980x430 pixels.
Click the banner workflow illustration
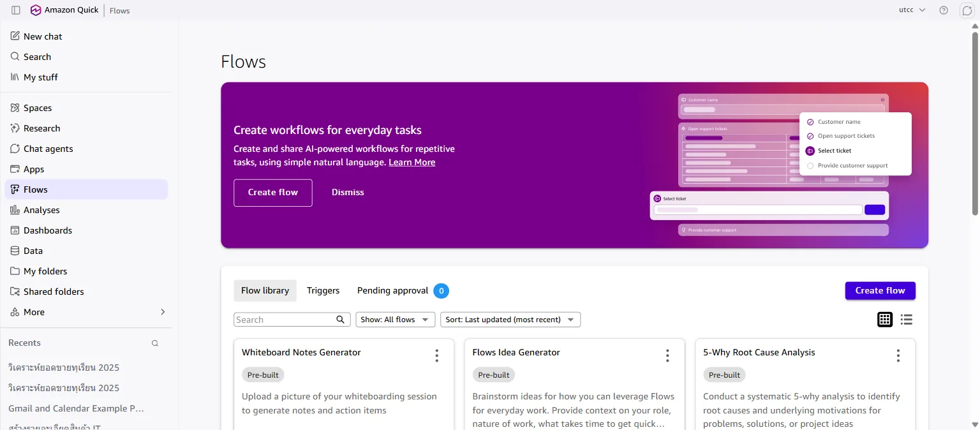pos(782,165)
